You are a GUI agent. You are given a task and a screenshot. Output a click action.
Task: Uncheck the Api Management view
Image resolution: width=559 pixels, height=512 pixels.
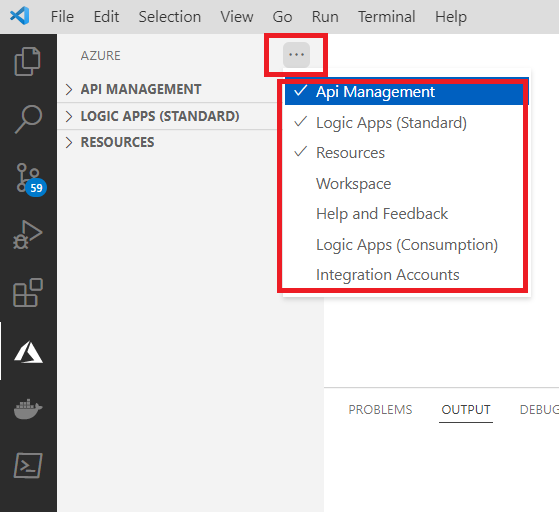coord(406,92)
